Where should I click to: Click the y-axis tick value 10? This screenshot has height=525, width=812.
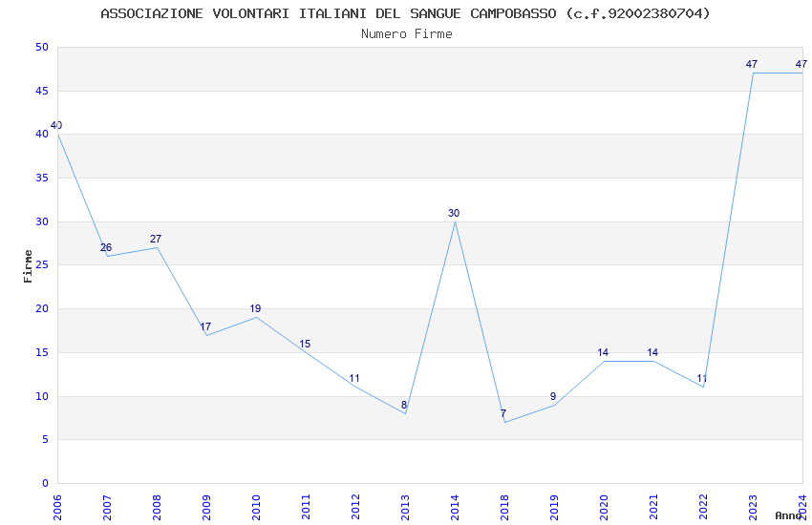pos(42,397)
